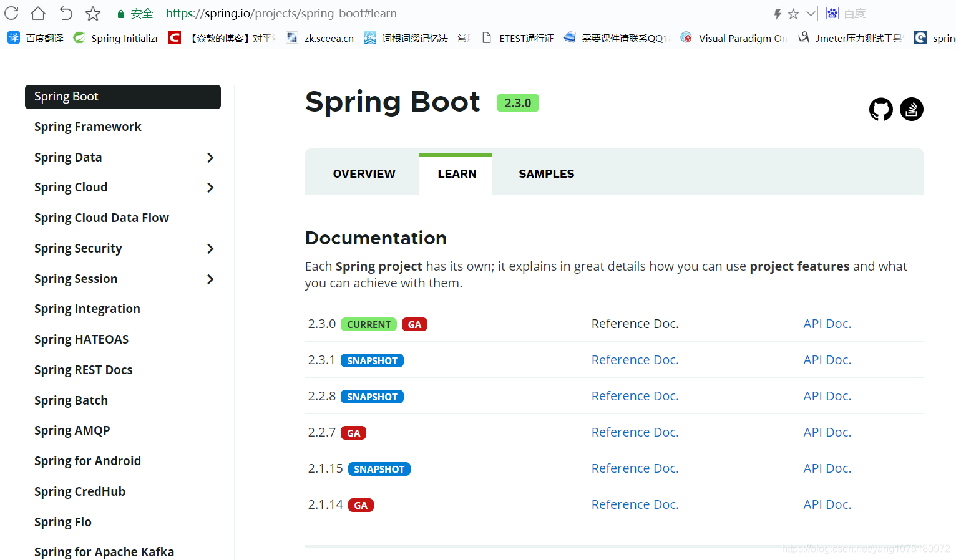Open Spring Integration project
Screen dimensions: 956x560
[87, 309]
